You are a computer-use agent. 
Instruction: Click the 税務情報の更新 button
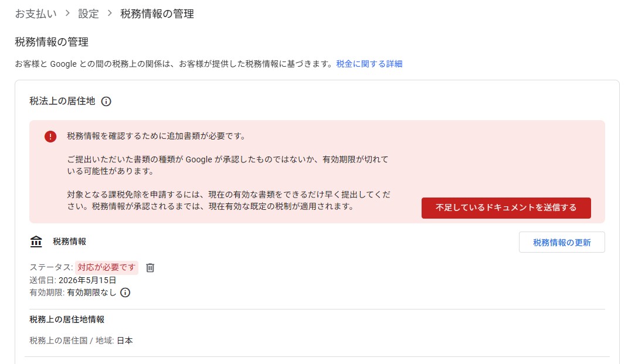tap(562, 242)
